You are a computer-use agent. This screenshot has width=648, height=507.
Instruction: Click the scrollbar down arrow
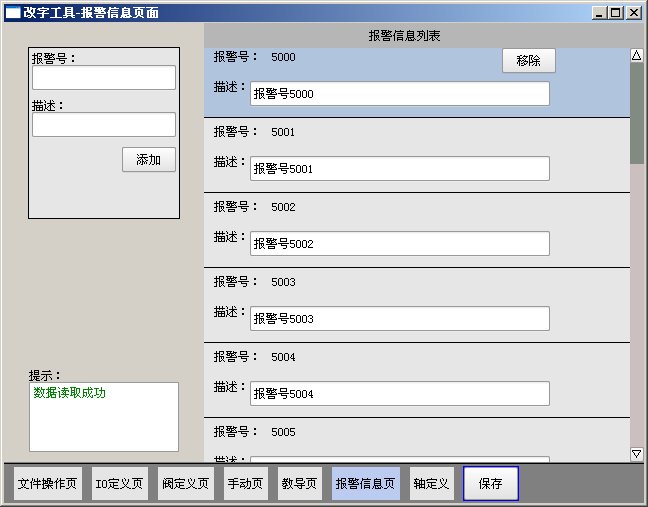click(x=637, y=454)
